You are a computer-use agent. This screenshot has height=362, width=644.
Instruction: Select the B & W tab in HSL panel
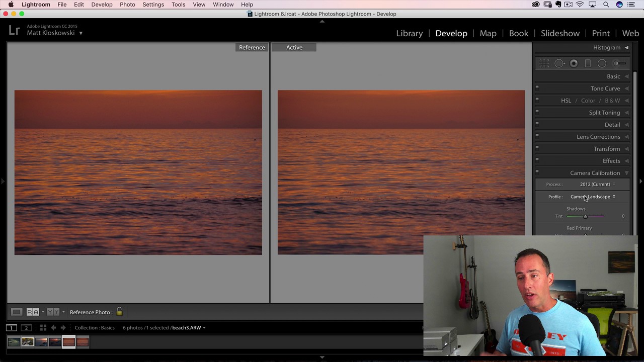[x=612, y=101]
